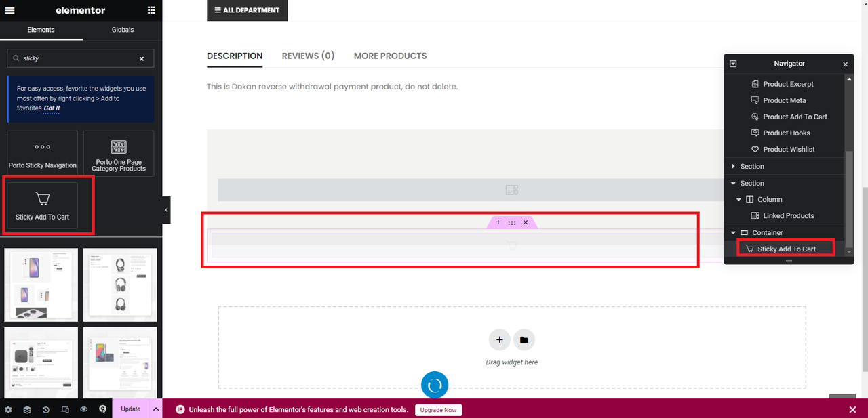Clear the sticky search text
The height and width of the screenshot is (418, 868).
(x=142, y=58)
